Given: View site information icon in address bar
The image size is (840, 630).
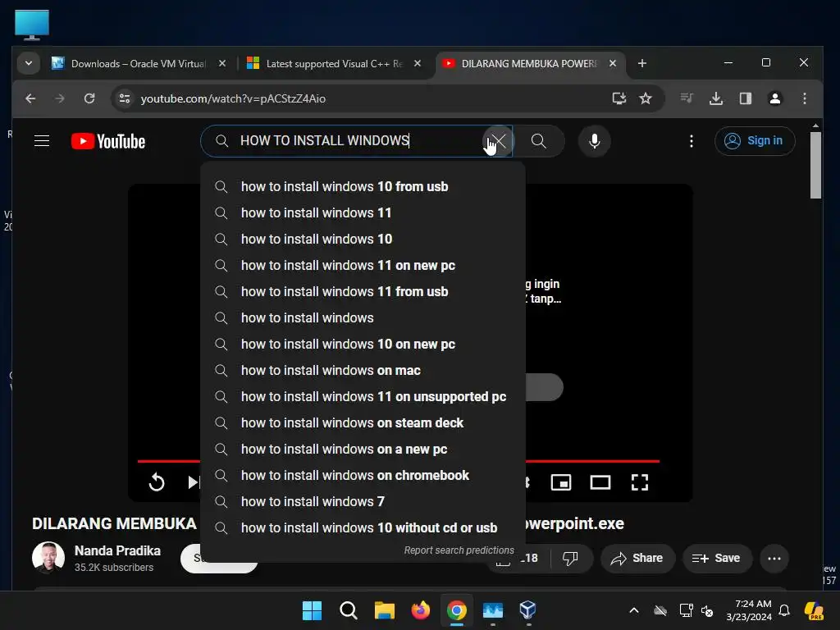Looking at the screenshot, I should click(125, 98).
